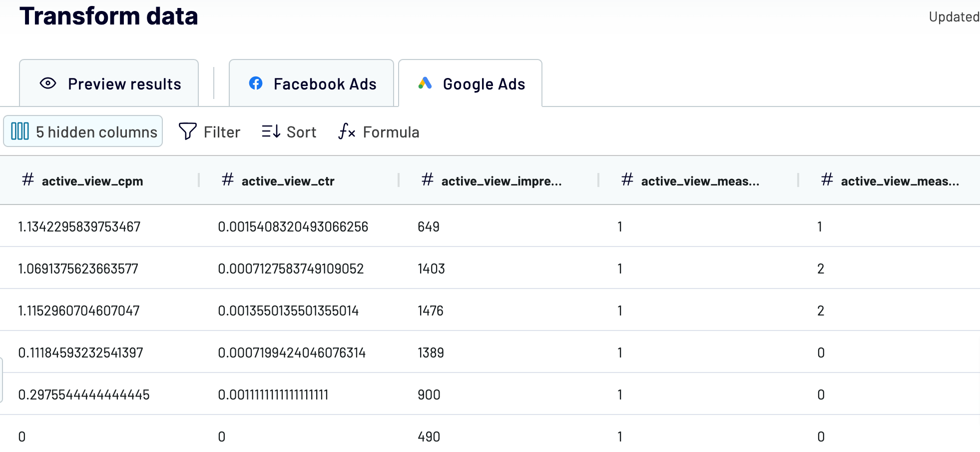Click the eye icon on Preview results tab
Viewport: 980px width, 452px height.
click(x=48, y=83)
